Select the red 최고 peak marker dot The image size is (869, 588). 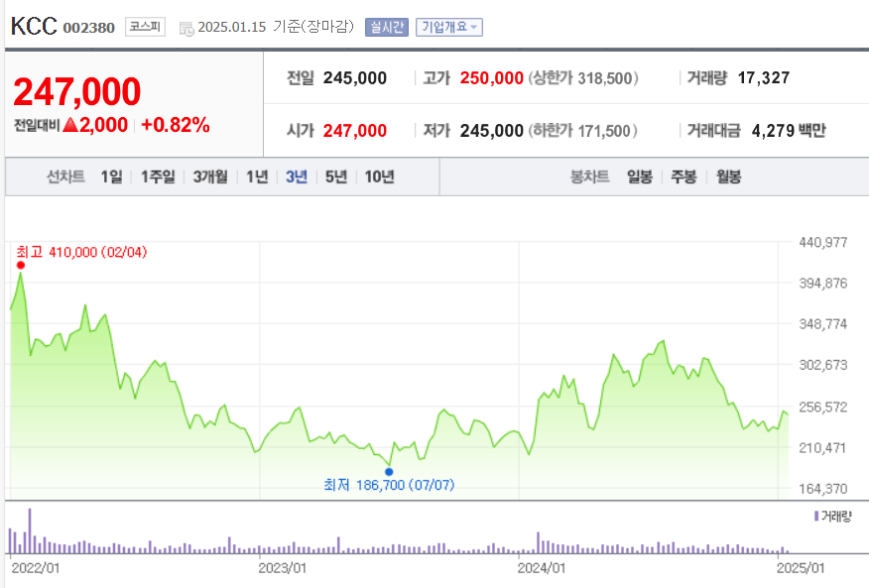(21, 264)
